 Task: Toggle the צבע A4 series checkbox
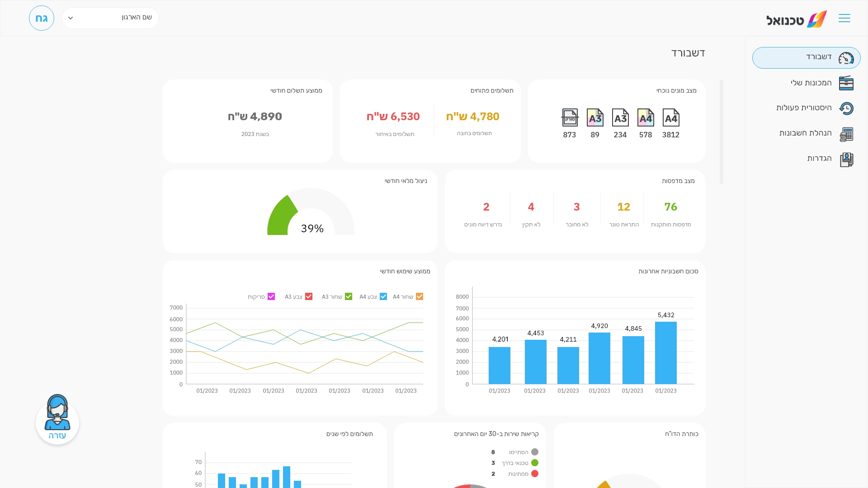383,296
